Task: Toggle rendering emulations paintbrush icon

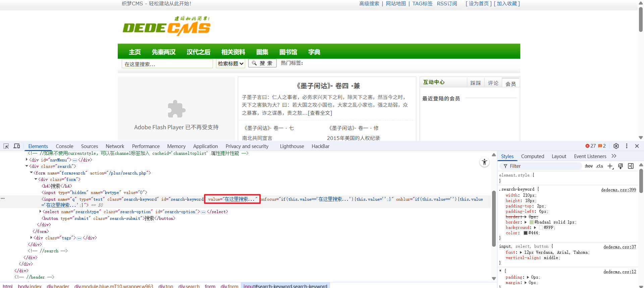Action: [621, 166]
